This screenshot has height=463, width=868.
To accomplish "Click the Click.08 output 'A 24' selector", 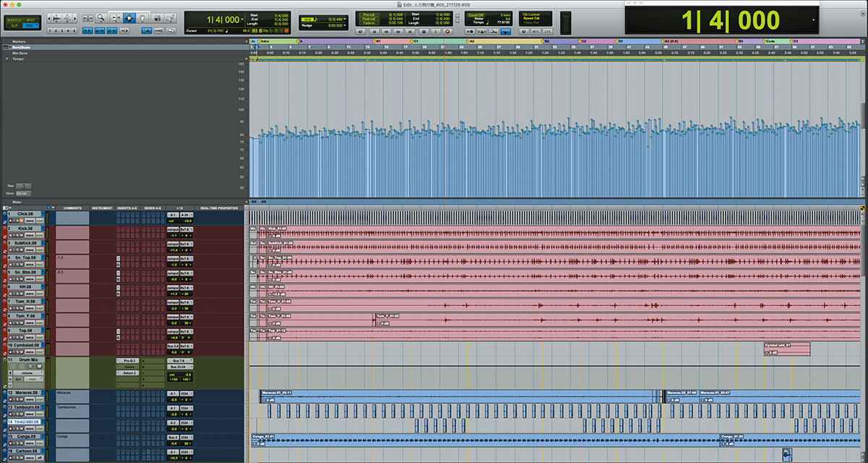I will tap(185, 215).
